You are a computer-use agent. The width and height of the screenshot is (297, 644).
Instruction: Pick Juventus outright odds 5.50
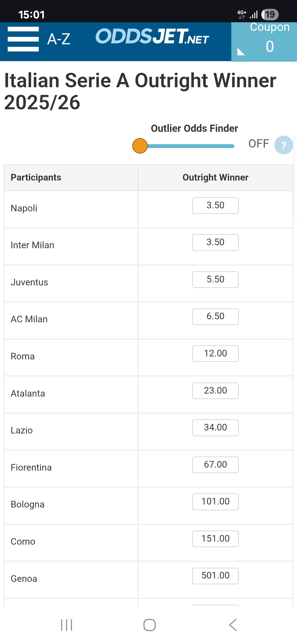click(215, 280)
